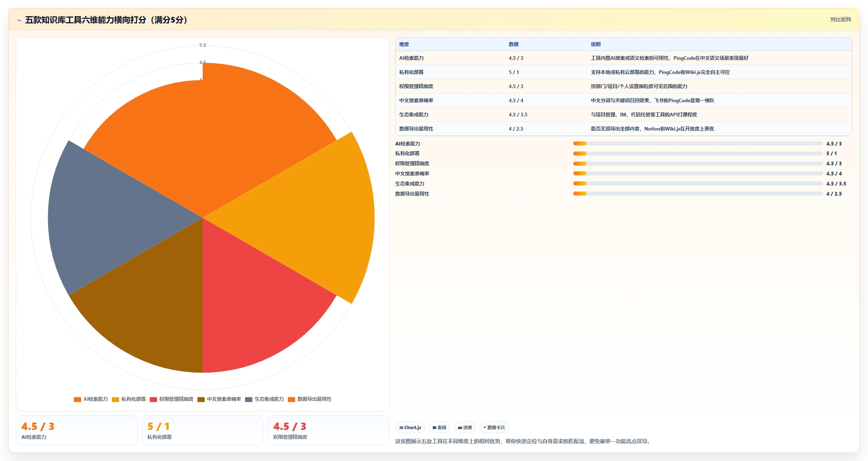Click the description starting 工具内置AI搜索
The height and width of the screenshot is (461, 868).
pyautogui.click(x=670, y=58)
